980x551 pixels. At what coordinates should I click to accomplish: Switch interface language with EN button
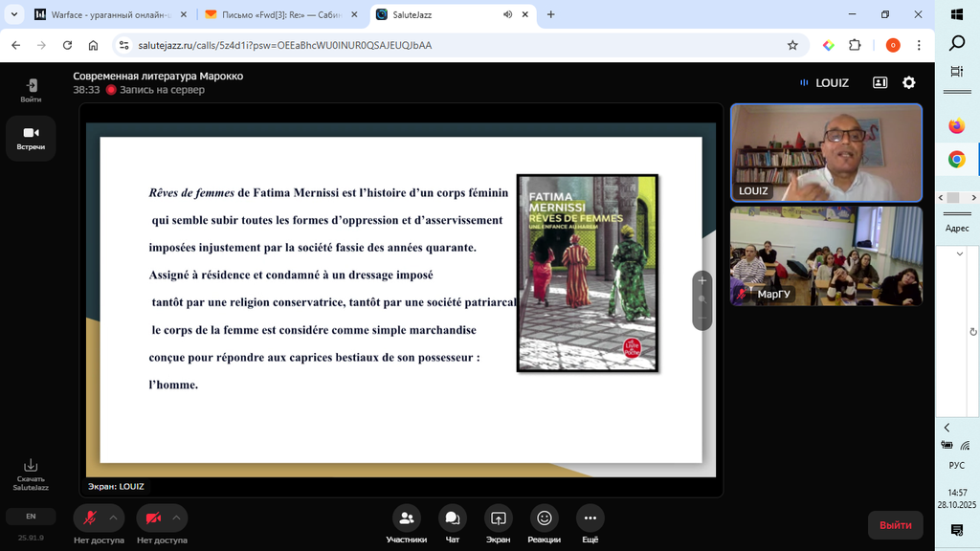tap(31, 517)
